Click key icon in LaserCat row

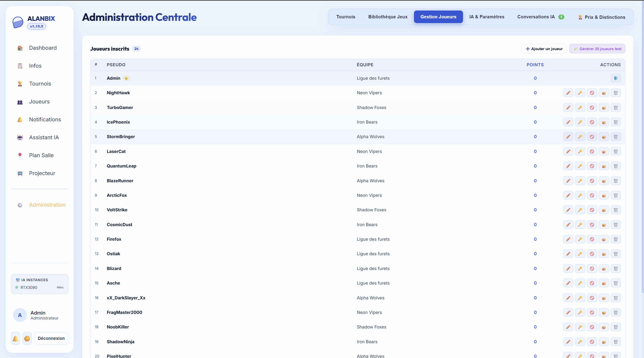pos(580,151)
